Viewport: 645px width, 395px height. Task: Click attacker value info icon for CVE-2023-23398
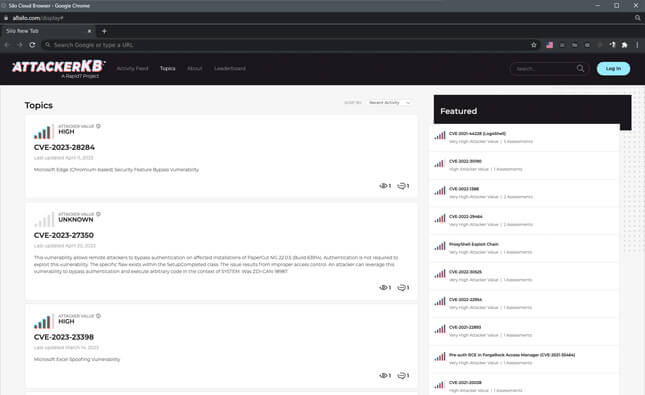98,316
